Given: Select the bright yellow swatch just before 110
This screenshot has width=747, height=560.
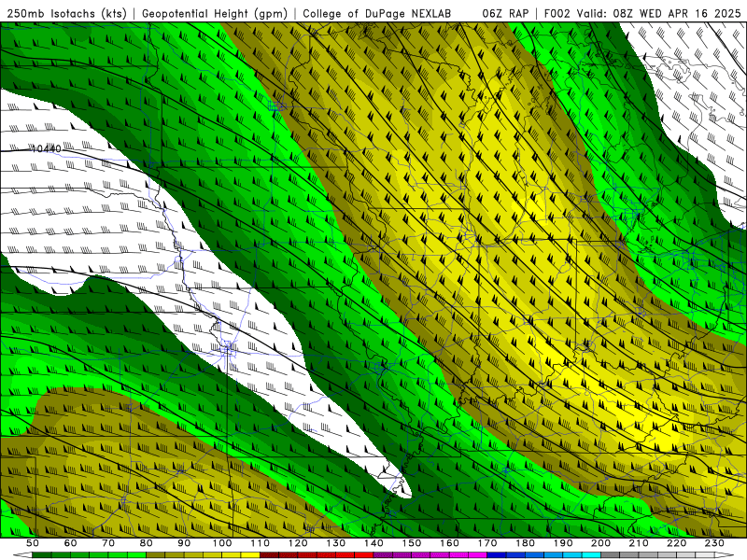Looking at the screenshot, I should [x=250, y=555].
